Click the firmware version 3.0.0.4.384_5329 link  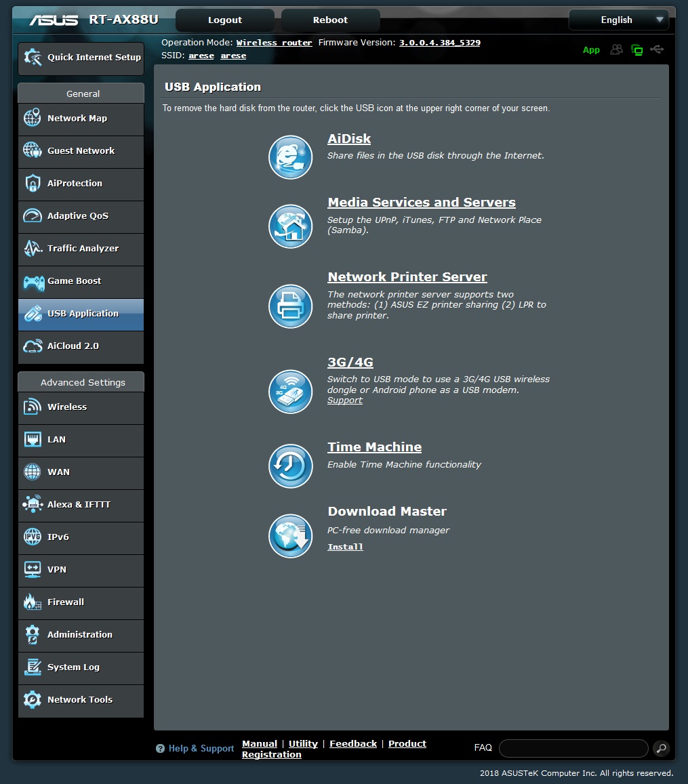(439, 43)
